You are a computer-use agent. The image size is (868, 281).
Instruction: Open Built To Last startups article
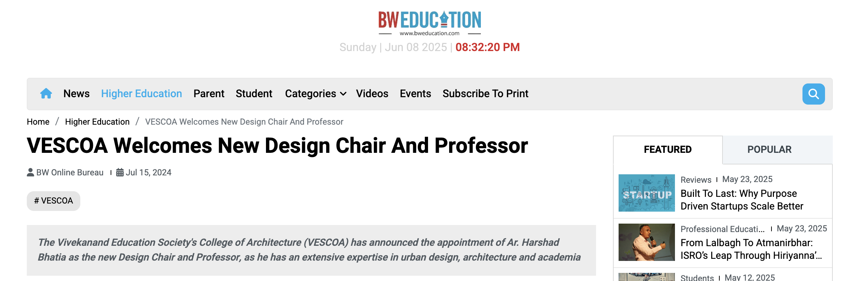point(742,200)
